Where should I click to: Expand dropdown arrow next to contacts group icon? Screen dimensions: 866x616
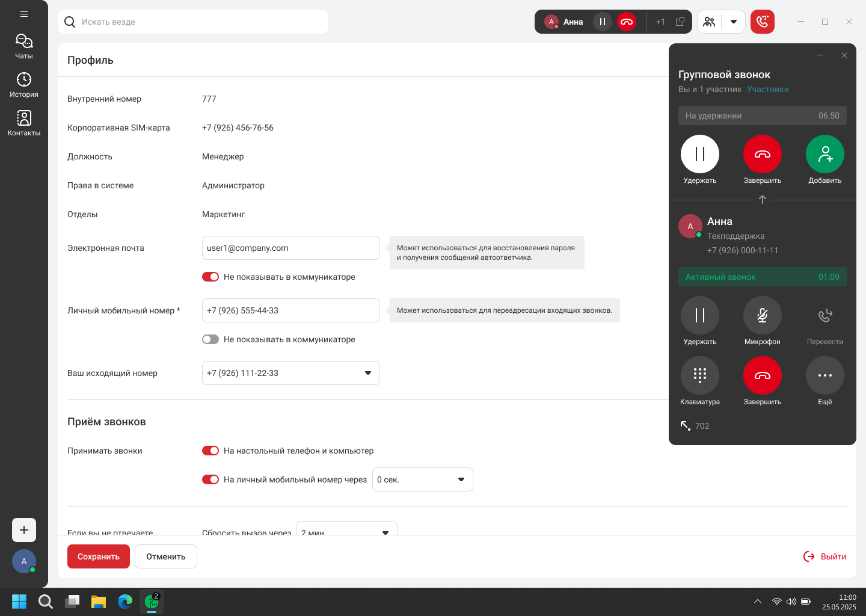(x=733, y=22)
